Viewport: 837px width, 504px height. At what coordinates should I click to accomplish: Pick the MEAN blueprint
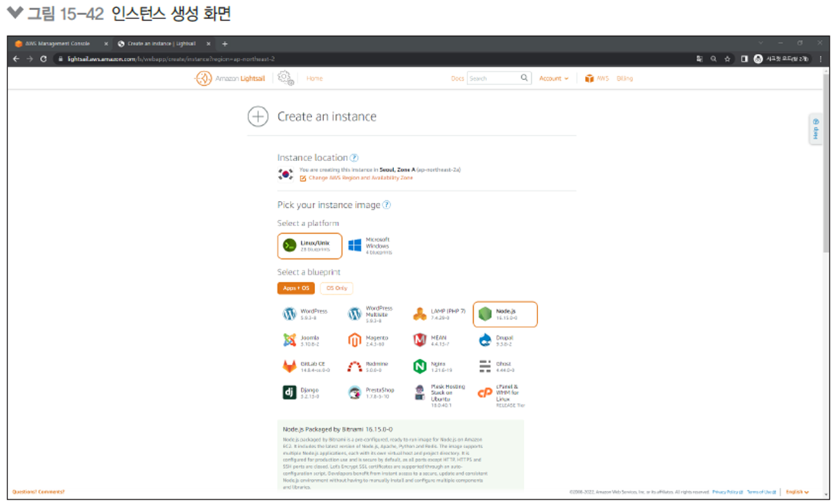tap(431, 340)
